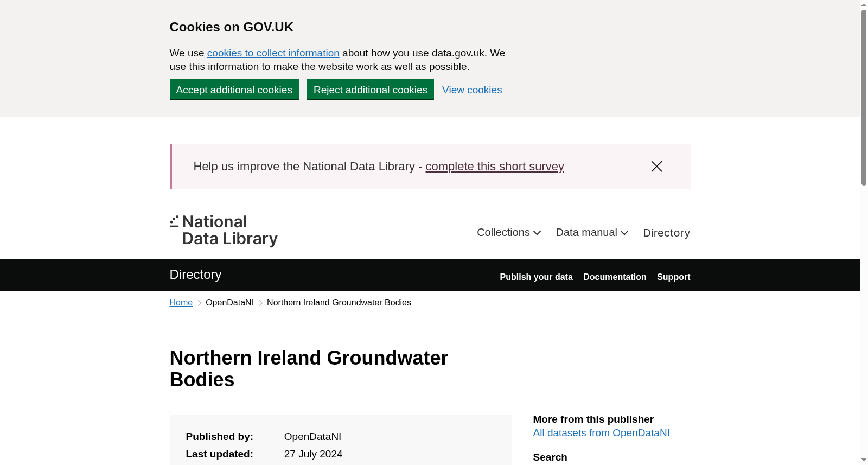Screen dimensions: 868x465
Task: Open Support in the black bar
Action: pos(673,277)
